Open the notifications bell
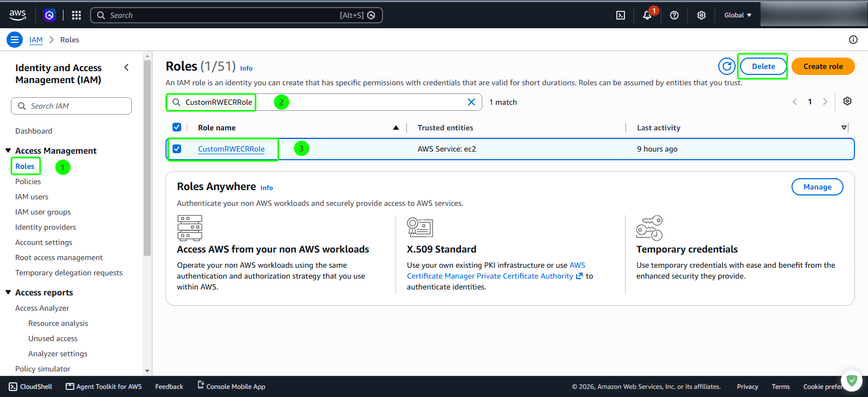Screen dimensions: 868x397 pyautogui.click(x=647, y=15)
